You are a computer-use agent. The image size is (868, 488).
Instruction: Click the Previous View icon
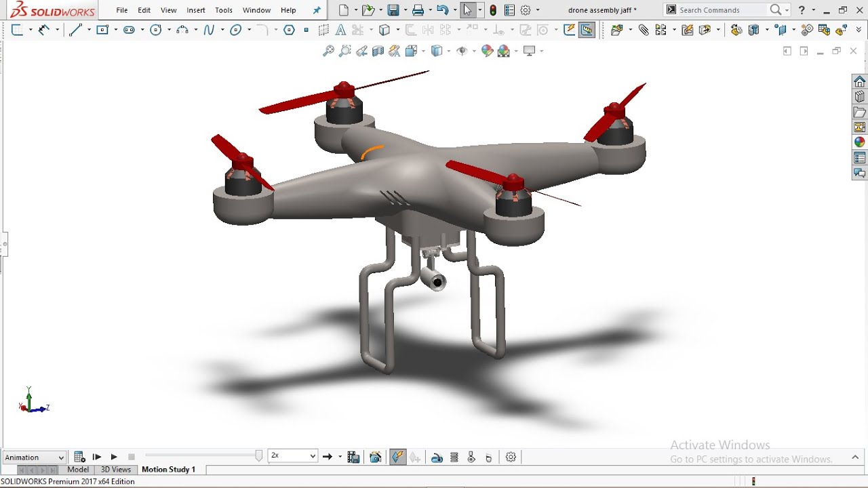[x=362, y=51]
